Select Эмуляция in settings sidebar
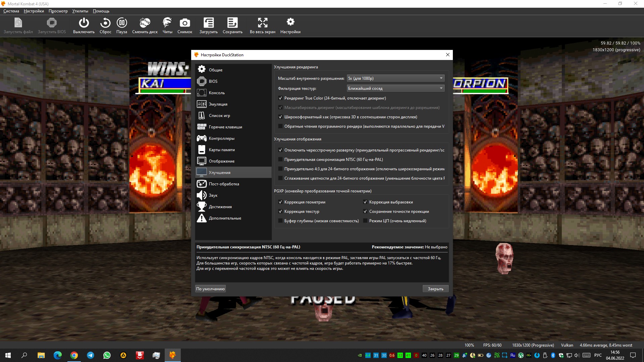The image size is (644, 362). click(233, 104)
